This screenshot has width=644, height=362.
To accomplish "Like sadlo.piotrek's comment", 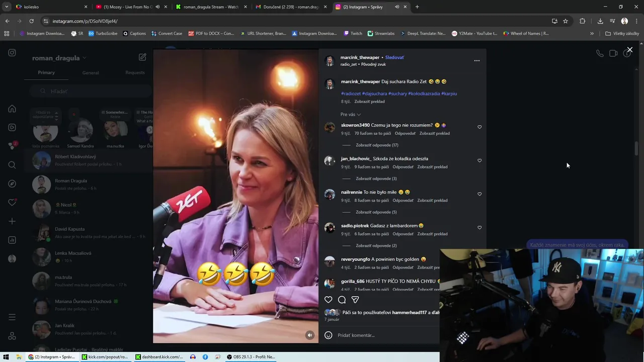I will [479, 228].
